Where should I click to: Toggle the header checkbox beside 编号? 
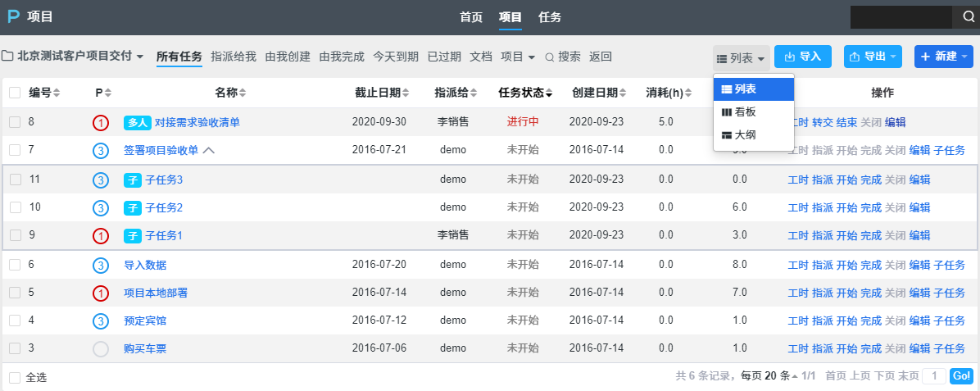click(x=15, y=93)
